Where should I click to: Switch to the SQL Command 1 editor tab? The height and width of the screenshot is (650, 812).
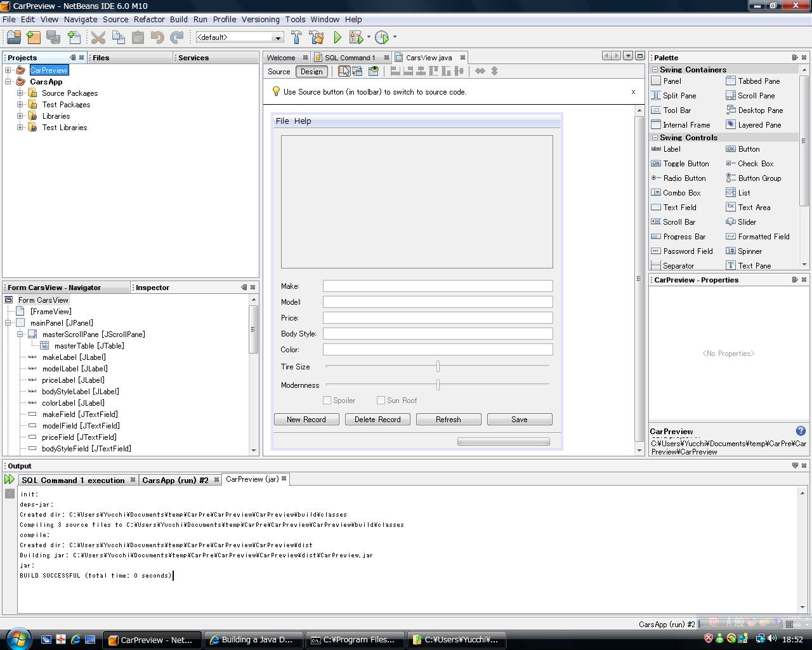[350, 58]
